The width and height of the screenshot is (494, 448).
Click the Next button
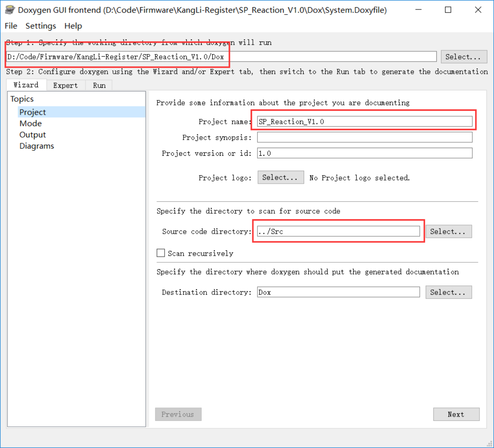pyautogui.click(x=456, y=414)
